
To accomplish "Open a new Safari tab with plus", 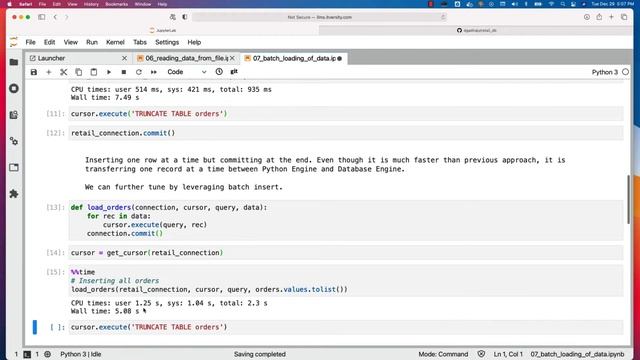I will click(x=611, y=17).
